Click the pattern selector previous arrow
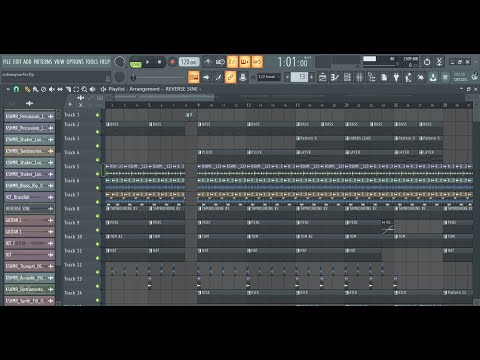Image resolution: width=480 pixels, height=360 pixels. [287, 77]
